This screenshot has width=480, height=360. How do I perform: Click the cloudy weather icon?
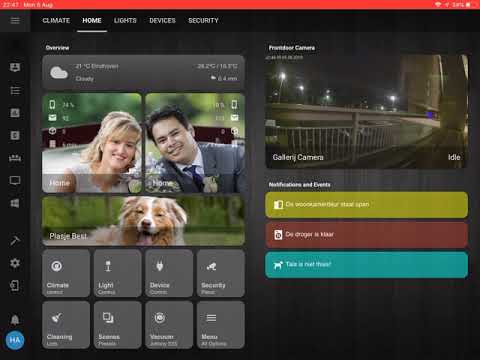[59, 72]
